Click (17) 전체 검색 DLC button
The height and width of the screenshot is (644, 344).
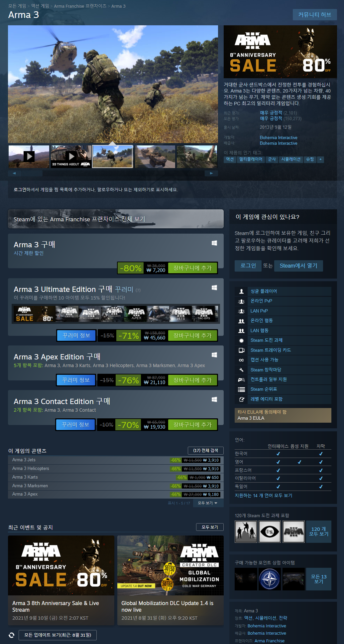(205, 451)
